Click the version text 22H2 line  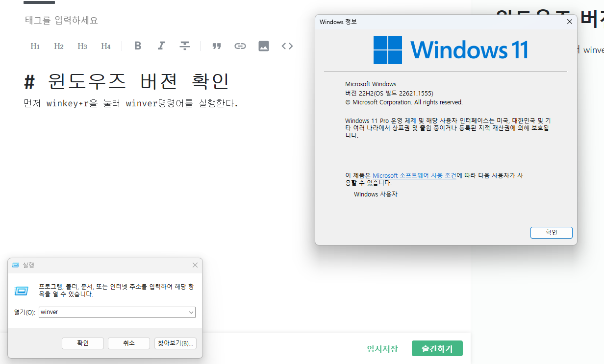click(x=389, y=93)
